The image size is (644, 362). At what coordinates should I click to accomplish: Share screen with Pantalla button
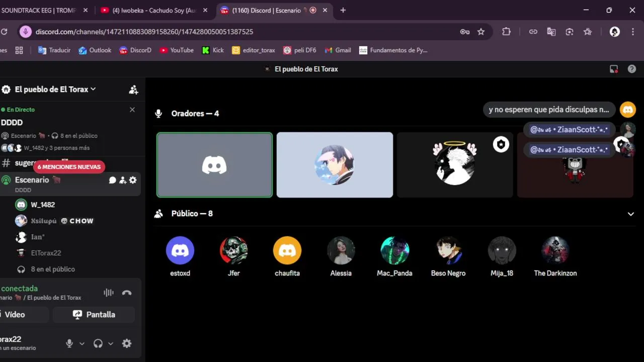click(x=94, y=315)
